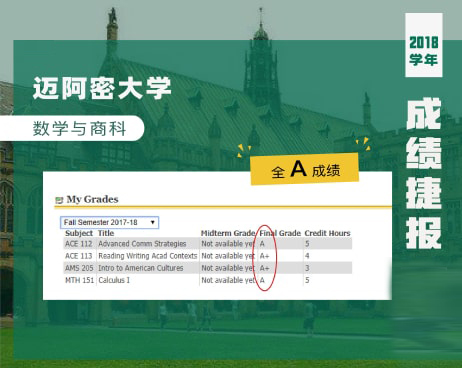Click the Credit Hours column header

tap(327, 233)
